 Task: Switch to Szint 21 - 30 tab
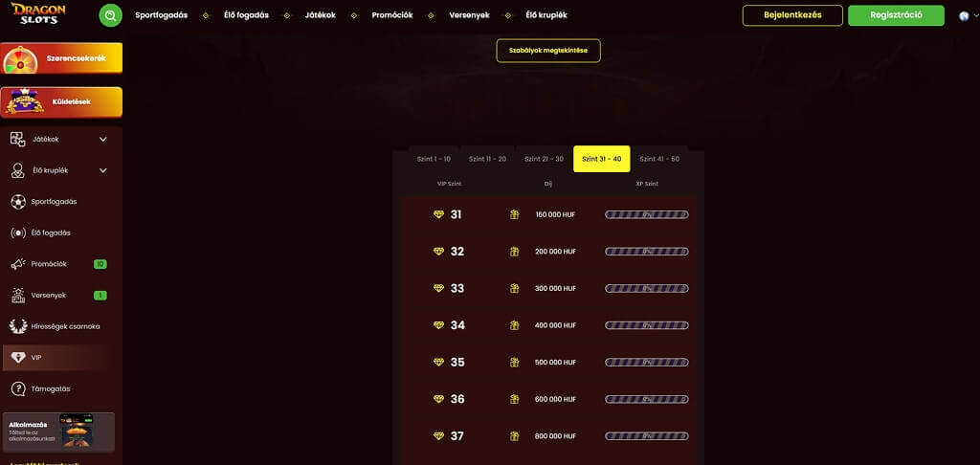(x=544, y=159)
